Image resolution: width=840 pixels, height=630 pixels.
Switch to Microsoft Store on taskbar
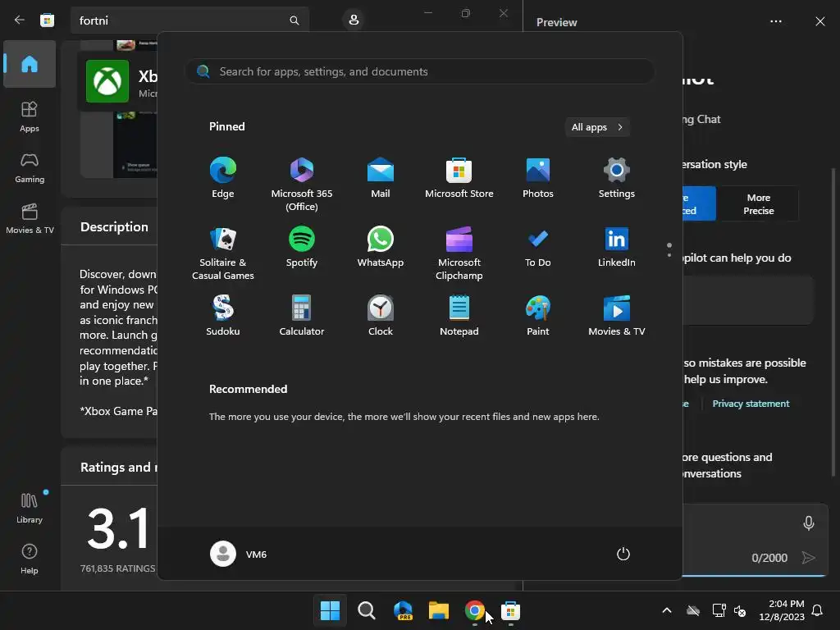pyautogui.click(x=510, y=610)
